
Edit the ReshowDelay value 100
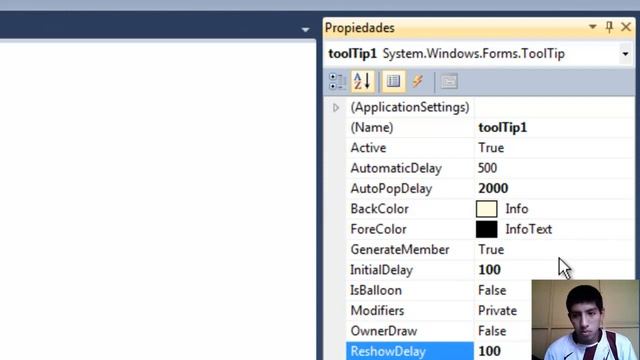tap(489, 351)
